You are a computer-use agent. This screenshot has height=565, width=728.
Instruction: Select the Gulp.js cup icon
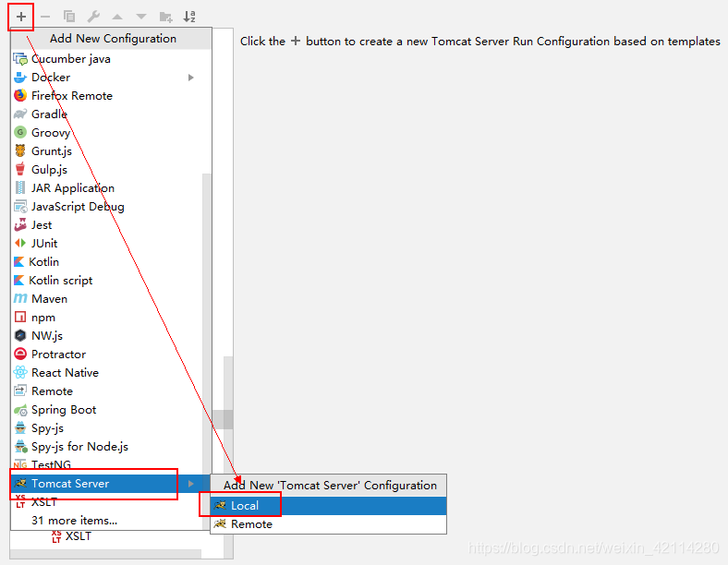click(x=20, y=169)
